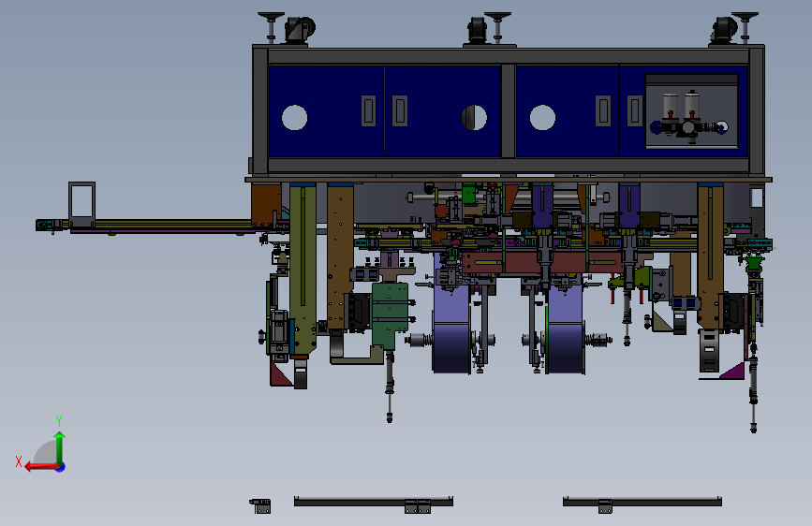
Task: Click the red X axis arrow on triad
Action: pyautogui.click(x=40, y=467)
